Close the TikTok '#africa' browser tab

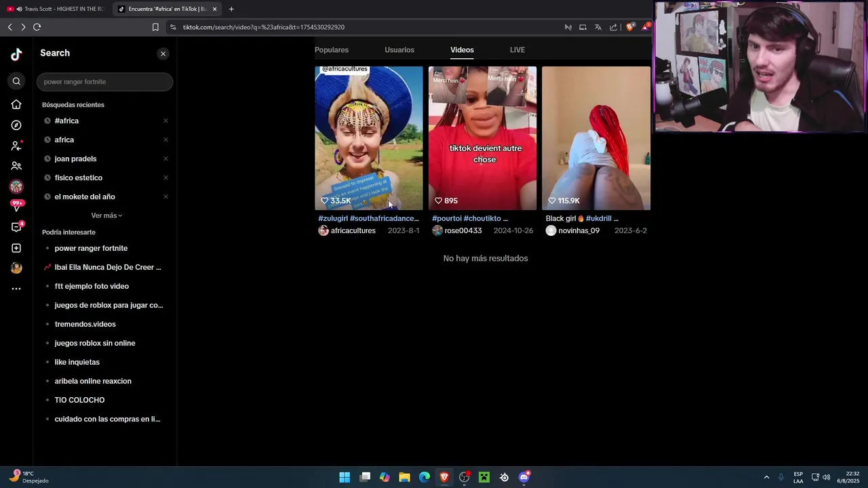click(x=214, y=9)
